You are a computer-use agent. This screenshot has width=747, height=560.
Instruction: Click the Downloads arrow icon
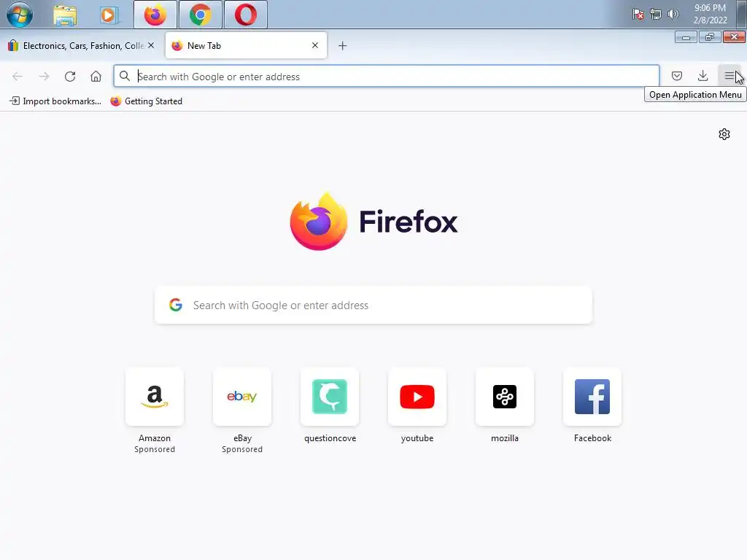703,76
